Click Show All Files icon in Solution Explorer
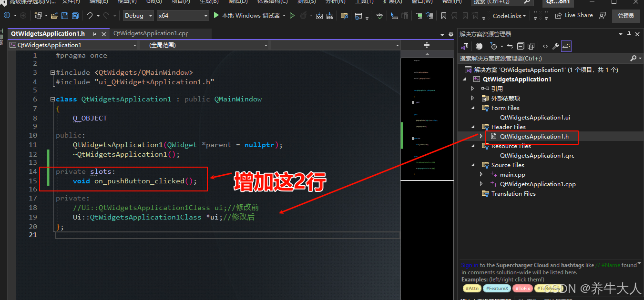The width and height of the screenshot is (644, 300). coord(531,46)
